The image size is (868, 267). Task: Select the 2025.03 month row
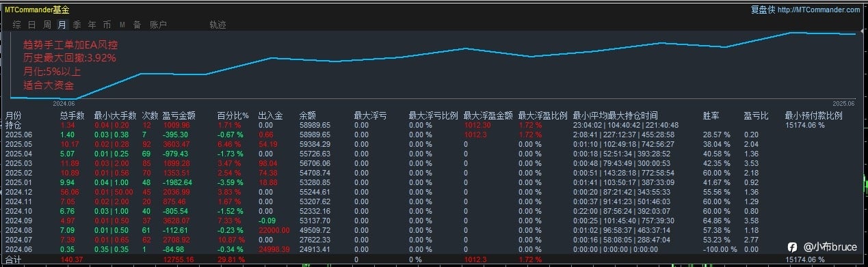click(434, 164)
